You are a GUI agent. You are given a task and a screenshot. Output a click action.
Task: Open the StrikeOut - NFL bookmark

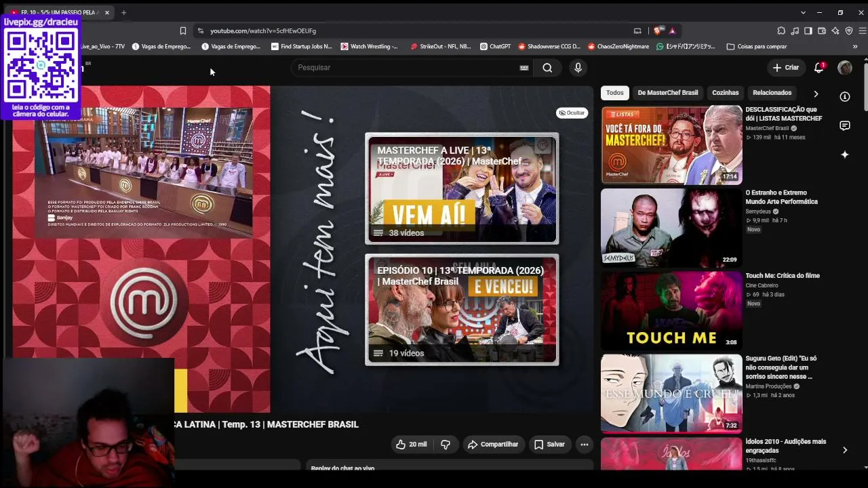point(440,47)
